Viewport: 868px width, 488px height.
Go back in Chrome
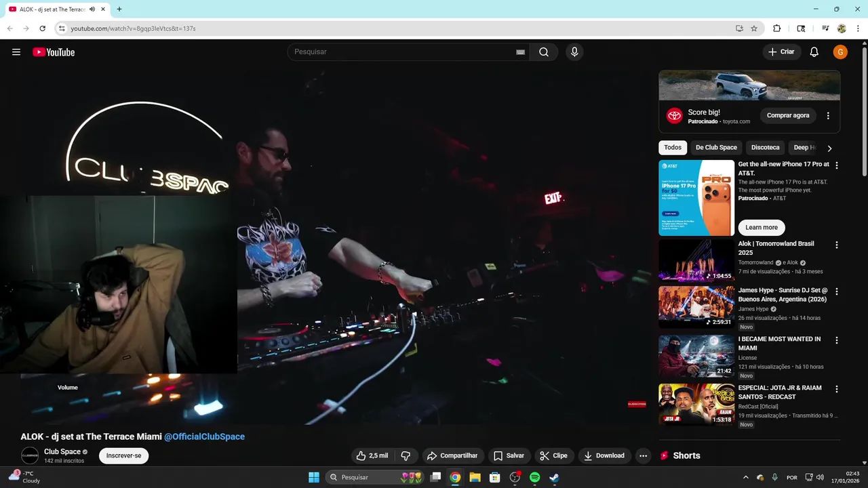coord(10,28)
